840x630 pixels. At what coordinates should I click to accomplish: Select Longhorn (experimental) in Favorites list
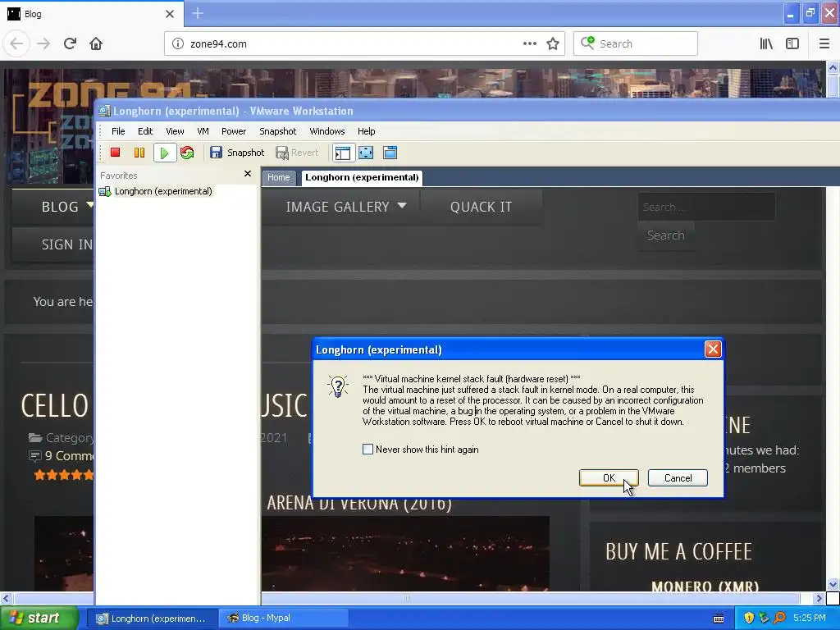(x=156, y=191)
